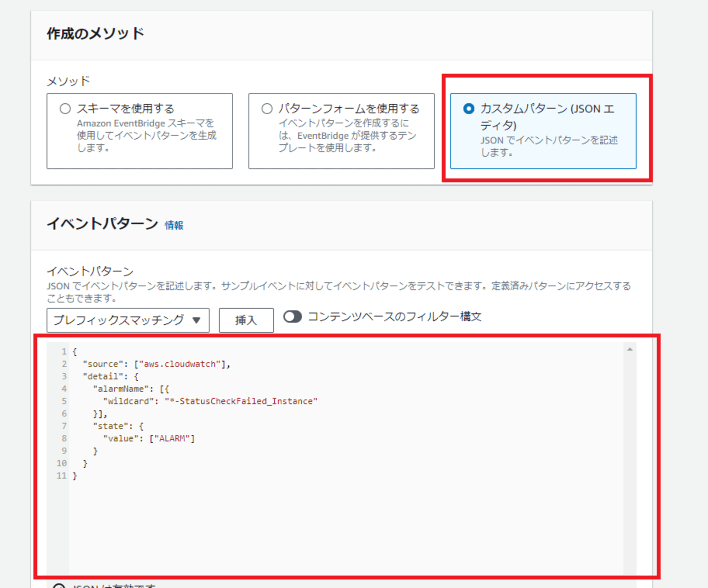Click the "aws.cloudwatch" value in editor
The image size is (708, 588).
[180, 364]
